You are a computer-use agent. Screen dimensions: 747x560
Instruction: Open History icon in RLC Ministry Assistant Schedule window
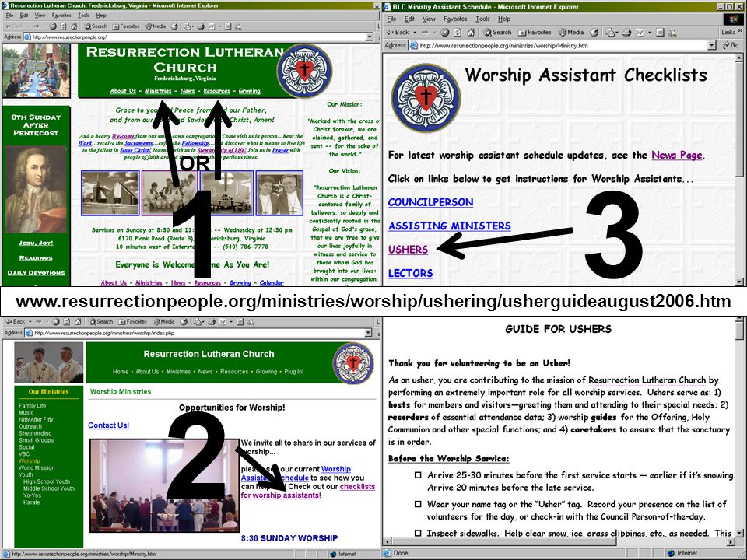[594, 33]
